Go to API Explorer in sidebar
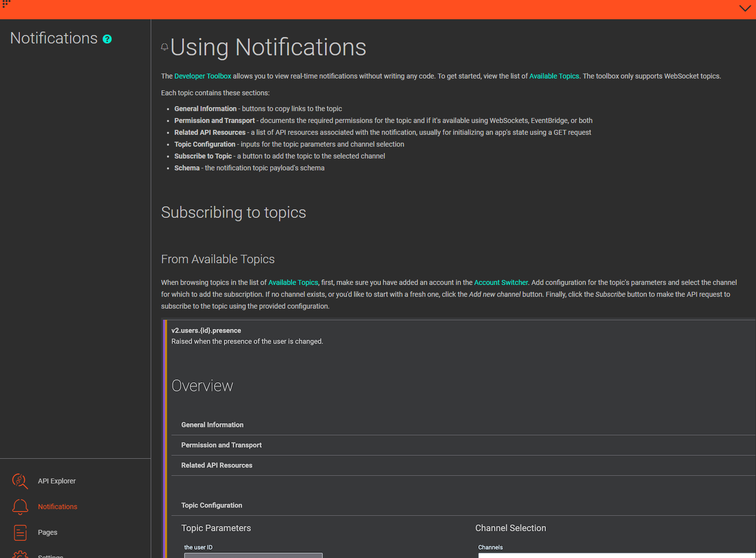The height and width of the screenshot is (558, 756). pos(57,481)
